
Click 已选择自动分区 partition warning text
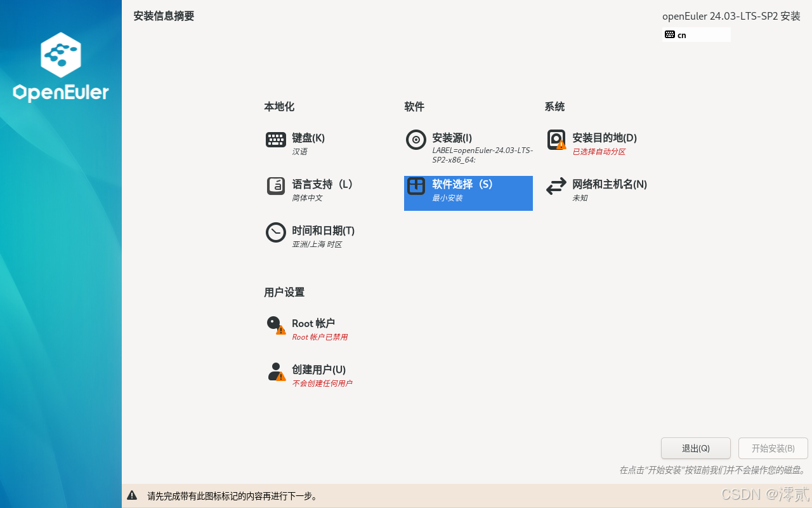[598, 152]
